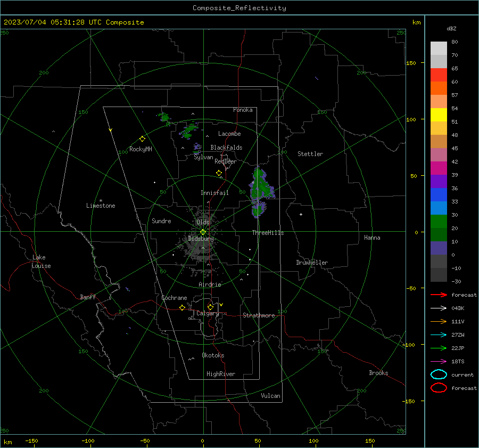Select the Hanna label

[x=372, y=238]
